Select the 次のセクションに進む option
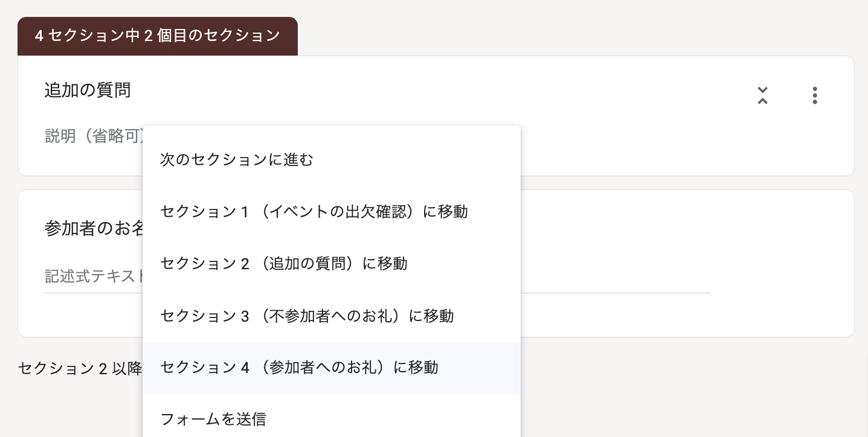 (x=237, y=160)
